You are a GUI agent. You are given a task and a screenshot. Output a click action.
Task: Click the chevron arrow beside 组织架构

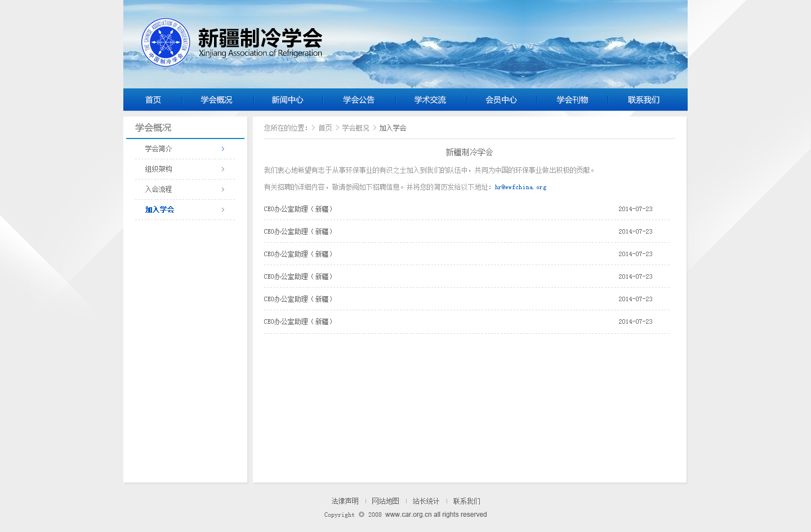pos(223,169)
